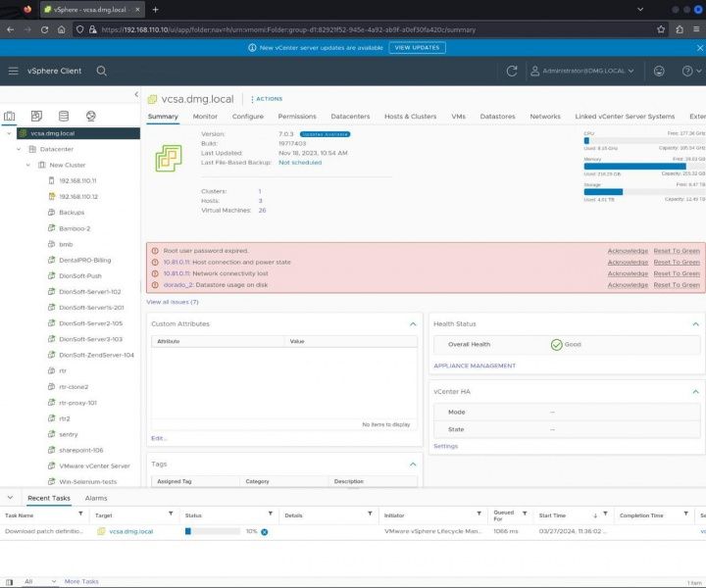
Task: Click the smiley feedback icon
Action: coord(659,71)
